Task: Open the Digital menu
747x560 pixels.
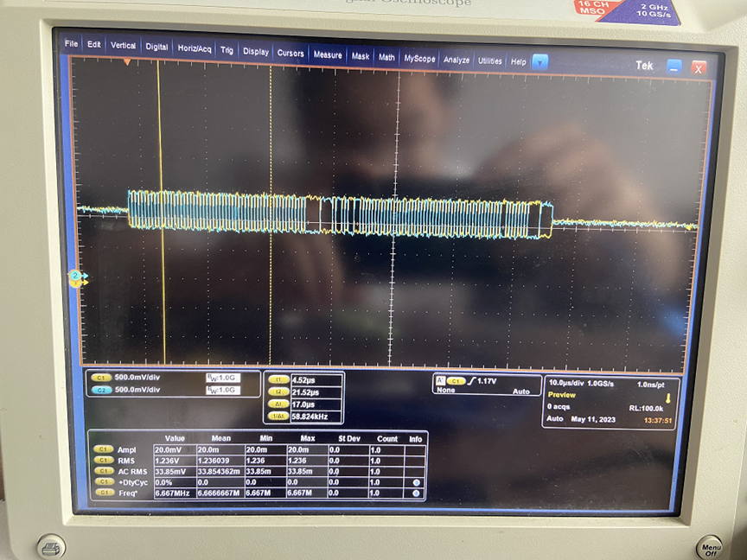Action: click(156, 47)
